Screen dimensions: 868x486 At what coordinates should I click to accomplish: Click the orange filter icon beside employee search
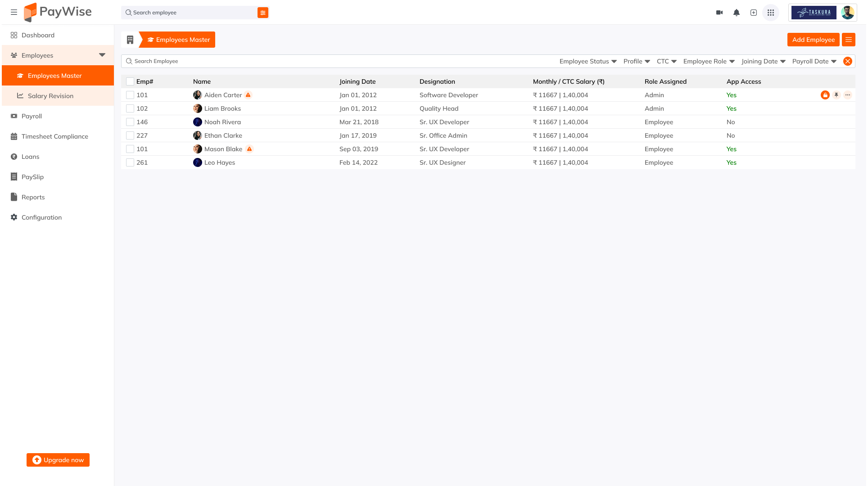[x=263, y=13]
